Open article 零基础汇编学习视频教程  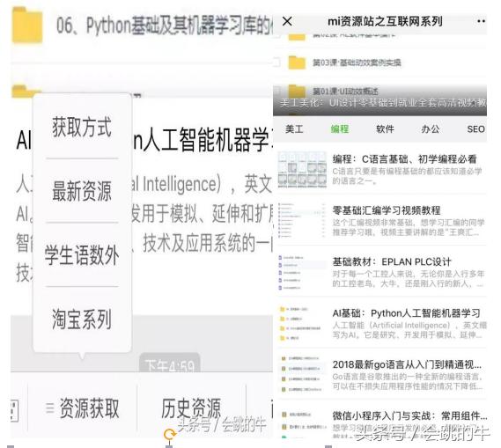[382, 221]
